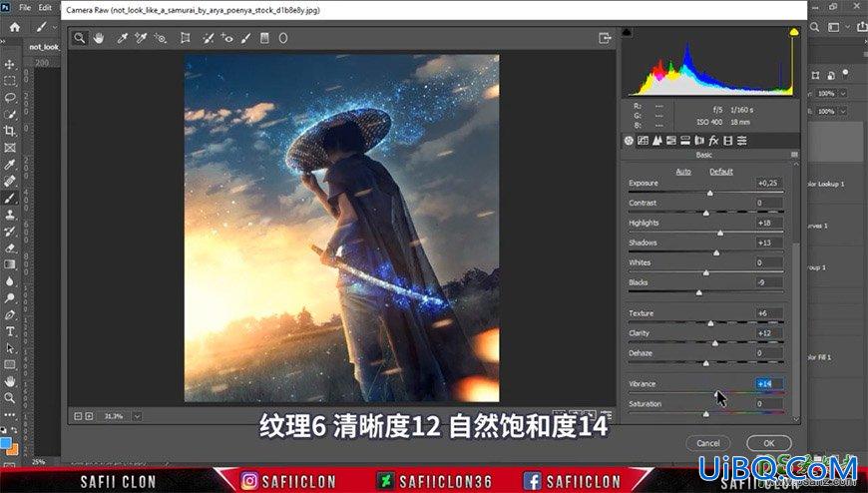
Task: Select the Spot Removal tool
Action: point(209,38)
